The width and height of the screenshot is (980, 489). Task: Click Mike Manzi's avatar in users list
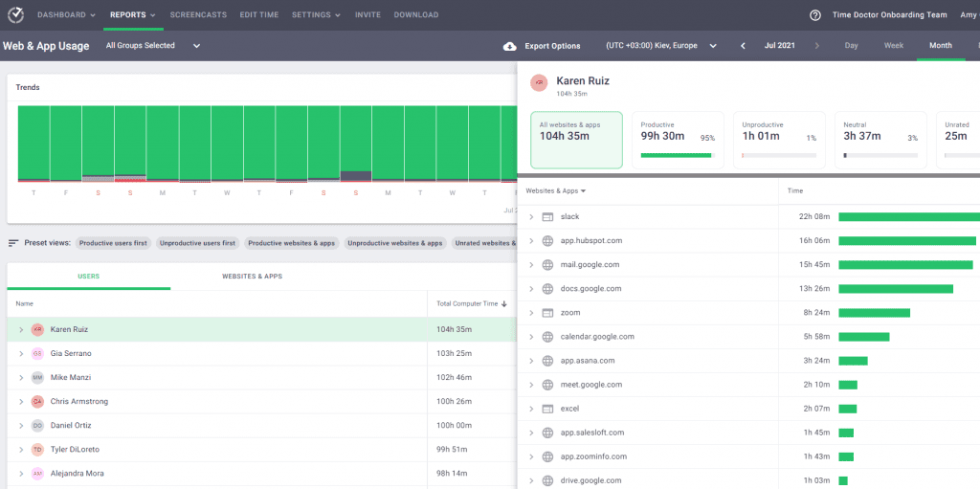point(37,378)
